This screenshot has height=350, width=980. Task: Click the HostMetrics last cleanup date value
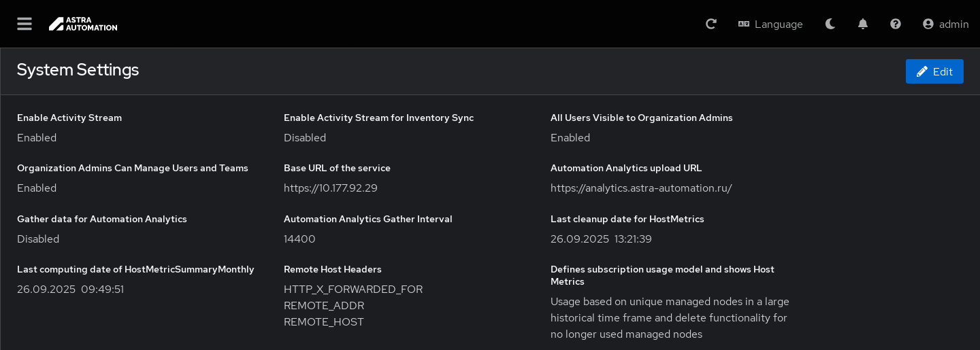coord(601,239)
